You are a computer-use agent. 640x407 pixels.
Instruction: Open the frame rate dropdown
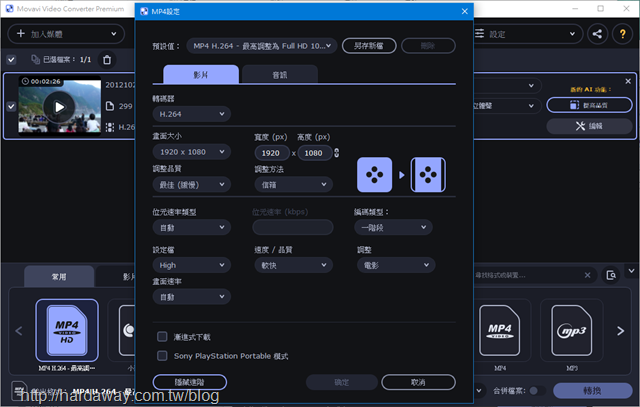191,297
